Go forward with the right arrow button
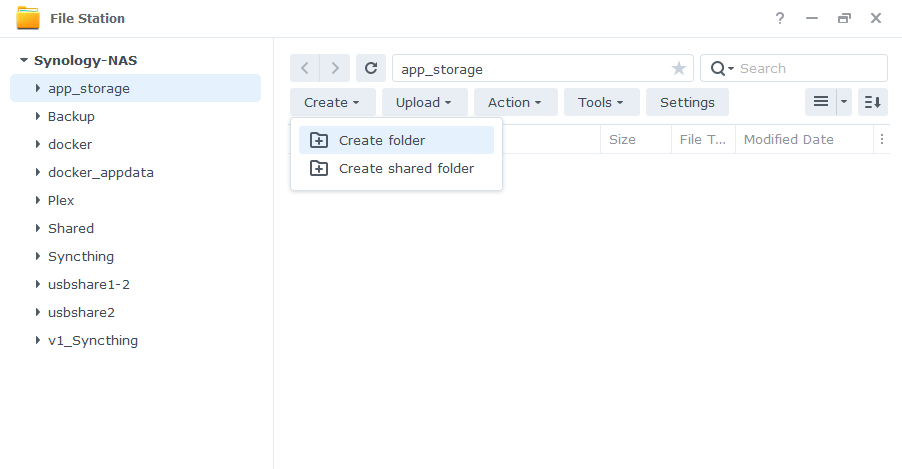The image size is (902, 469). click(x=335, y=68)
